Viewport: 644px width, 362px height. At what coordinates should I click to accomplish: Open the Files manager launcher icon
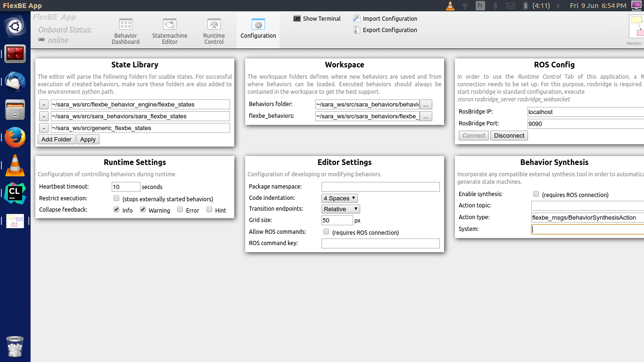coord(15,110)
